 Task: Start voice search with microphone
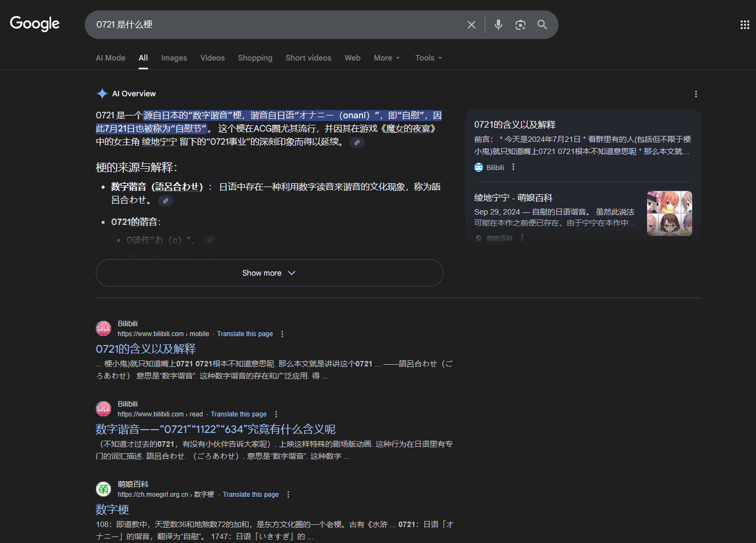[498, 25]
